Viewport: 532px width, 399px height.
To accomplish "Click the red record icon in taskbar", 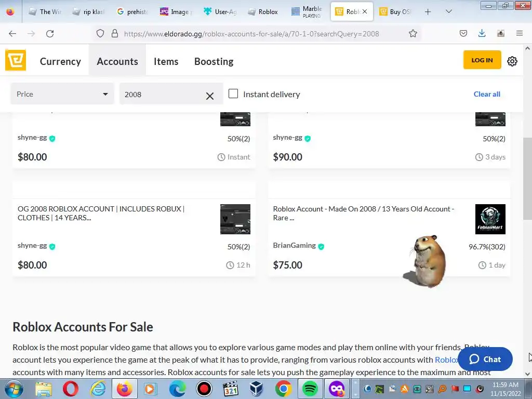I will click(204, 389).
